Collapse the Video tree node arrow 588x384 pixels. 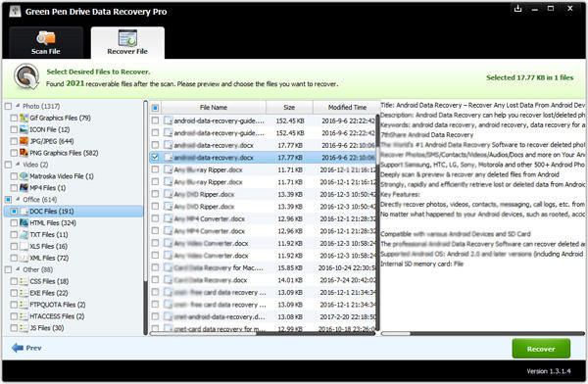[18, 165]
